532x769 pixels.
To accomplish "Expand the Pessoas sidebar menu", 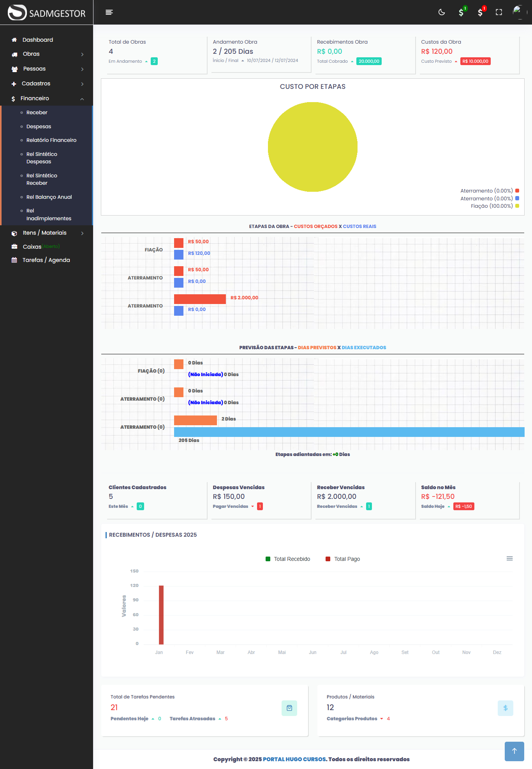I will [47, 69].
